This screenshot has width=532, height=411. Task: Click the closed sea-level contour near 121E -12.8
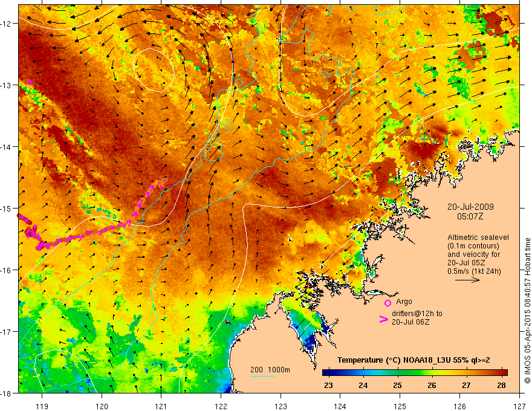click(x=154, y=70)
